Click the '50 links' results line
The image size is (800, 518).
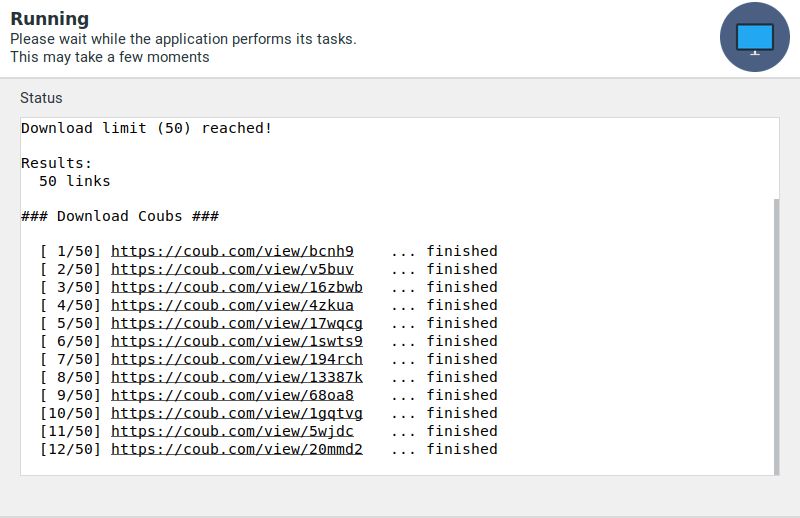(x=74, y=181)
